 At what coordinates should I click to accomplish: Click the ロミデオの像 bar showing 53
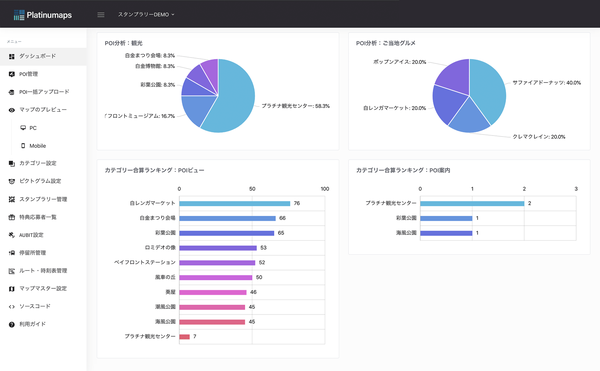218,248
